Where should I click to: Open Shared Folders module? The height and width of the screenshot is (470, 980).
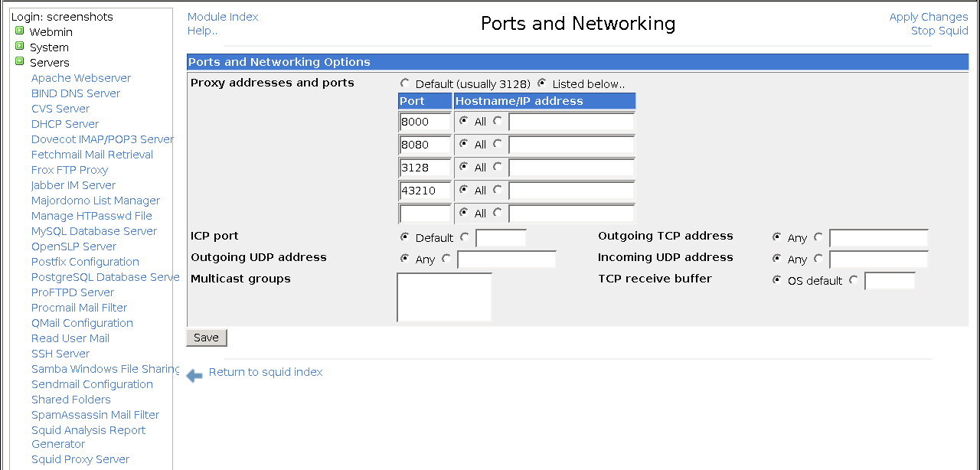[x=71, y=400]
